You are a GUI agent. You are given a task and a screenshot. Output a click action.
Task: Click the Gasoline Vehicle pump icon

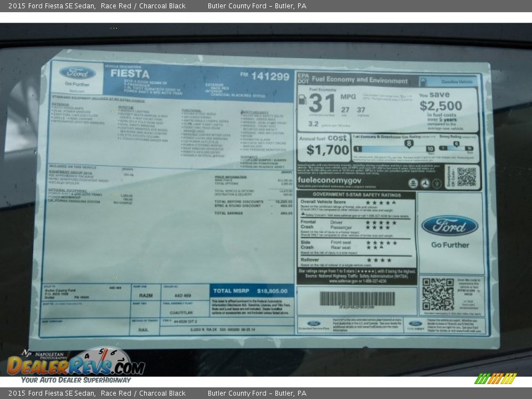point(423,81)
